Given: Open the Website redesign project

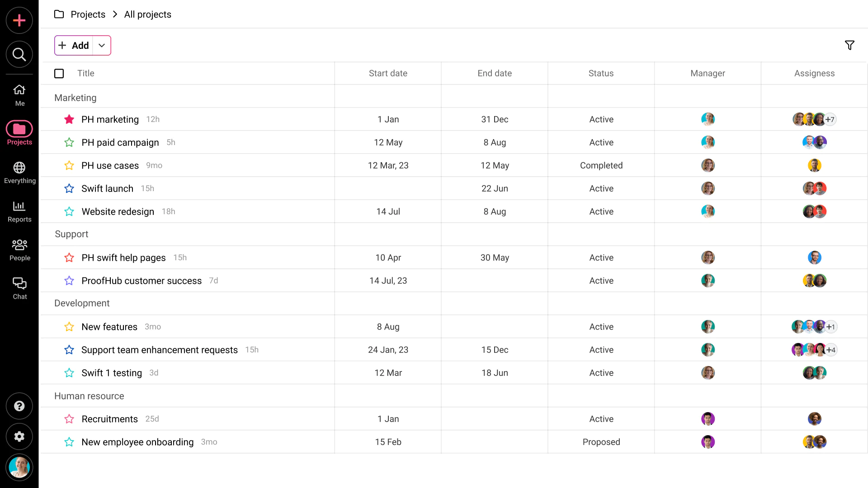Looking at the screenshot, I should pyautogui.click(x=118, y=211).
